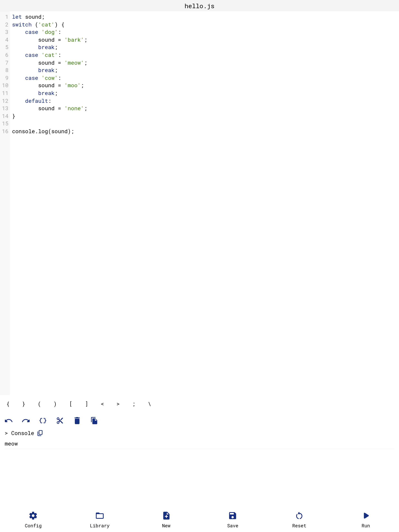This screenshot has width=399, height=532.
Task: Click the sound = 'bark'; line
Action: 63,40
